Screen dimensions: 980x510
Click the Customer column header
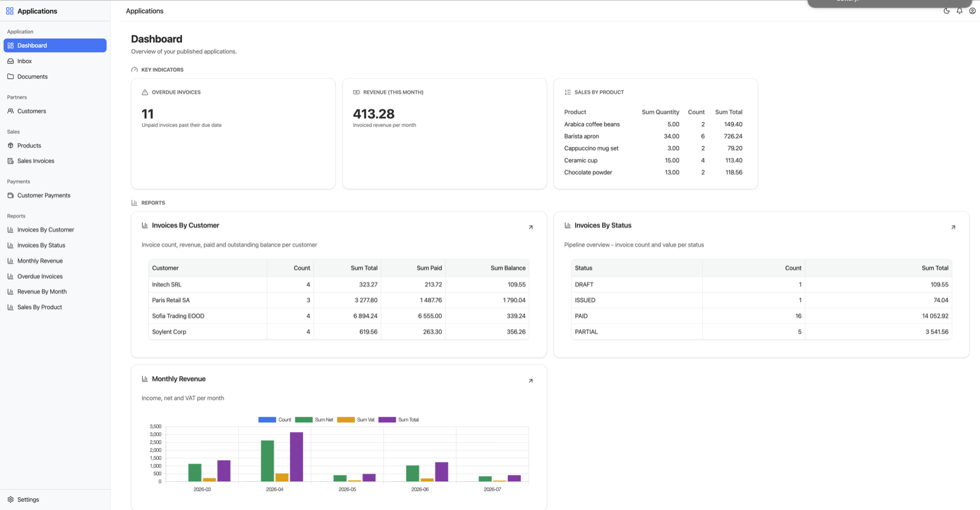208,268
